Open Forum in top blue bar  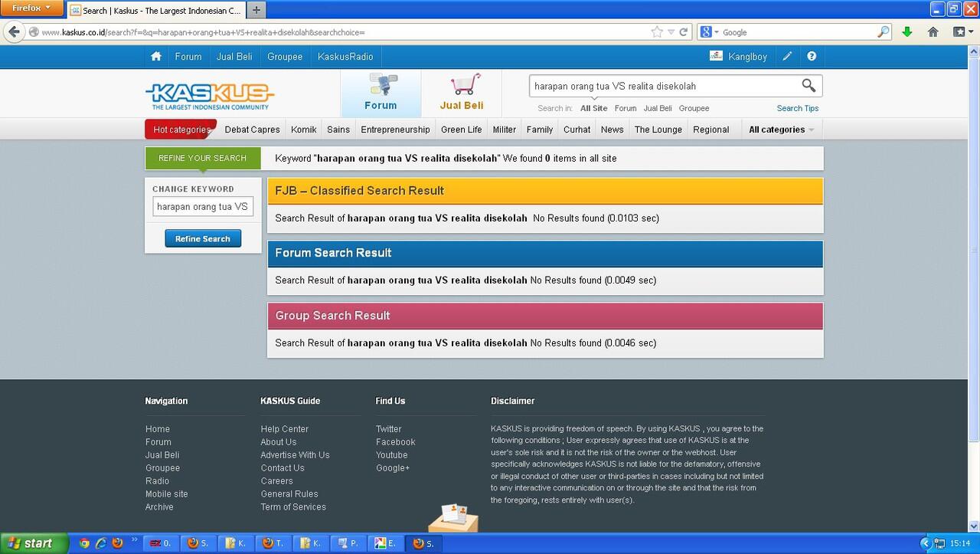pos(188,56)
